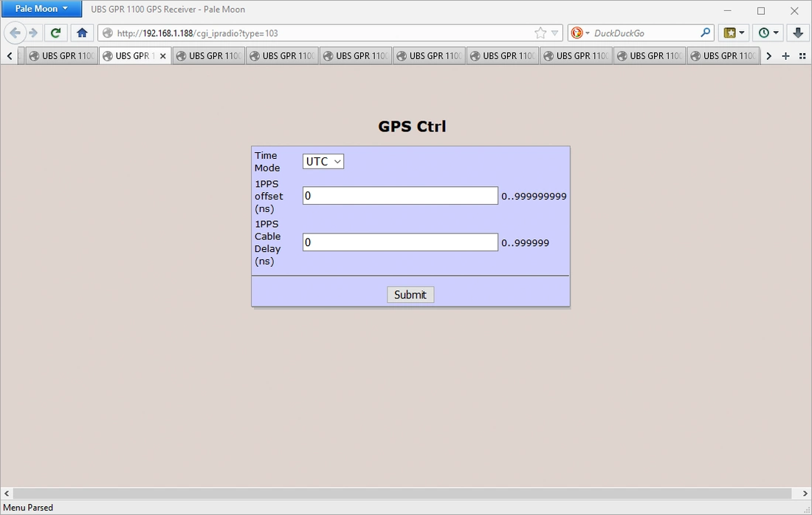The image size is (812, 515).
Task: Go back to the previous page
Action: pyautogui.click(x=15, y=33)
